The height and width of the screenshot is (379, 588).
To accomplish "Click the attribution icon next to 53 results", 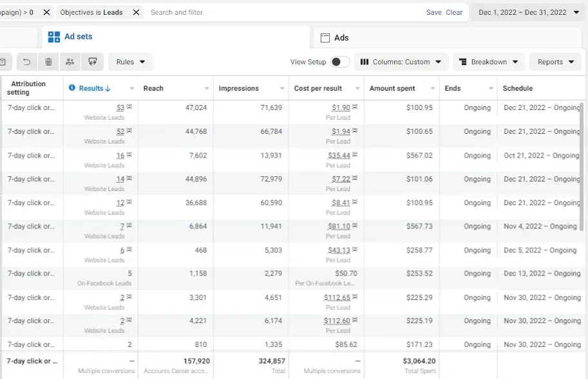I will click(129, 107).
